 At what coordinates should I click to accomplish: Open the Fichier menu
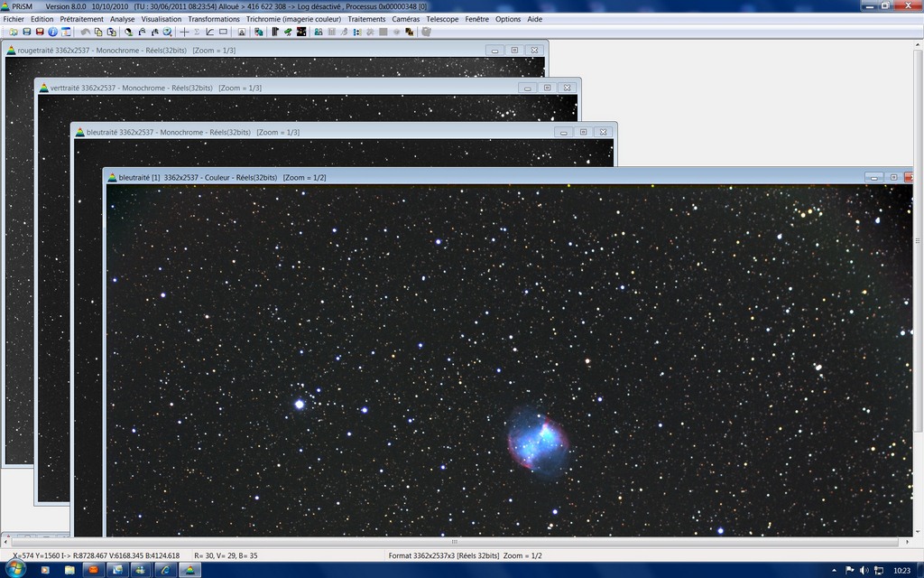click(14, 19)
